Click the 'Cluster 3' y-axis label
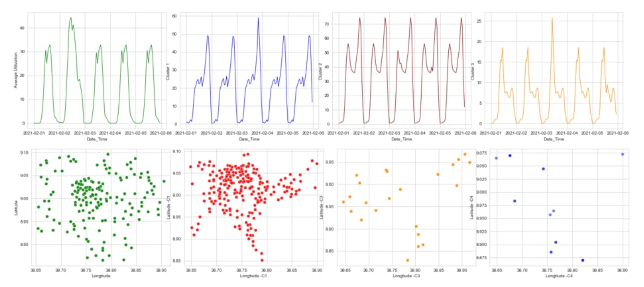Image resolution: width=644 pixels, height=287 pixels. (x=473, y=72)
